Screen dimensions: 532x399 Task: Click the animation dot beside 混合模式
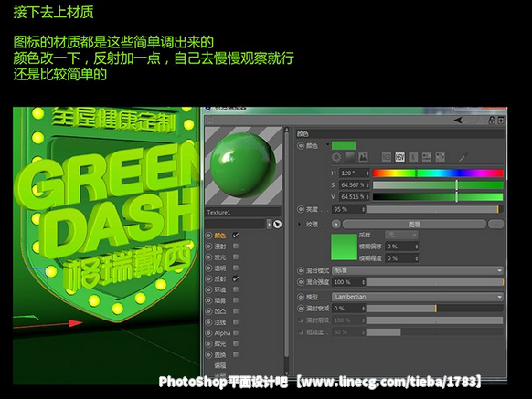tap(301, 270)
